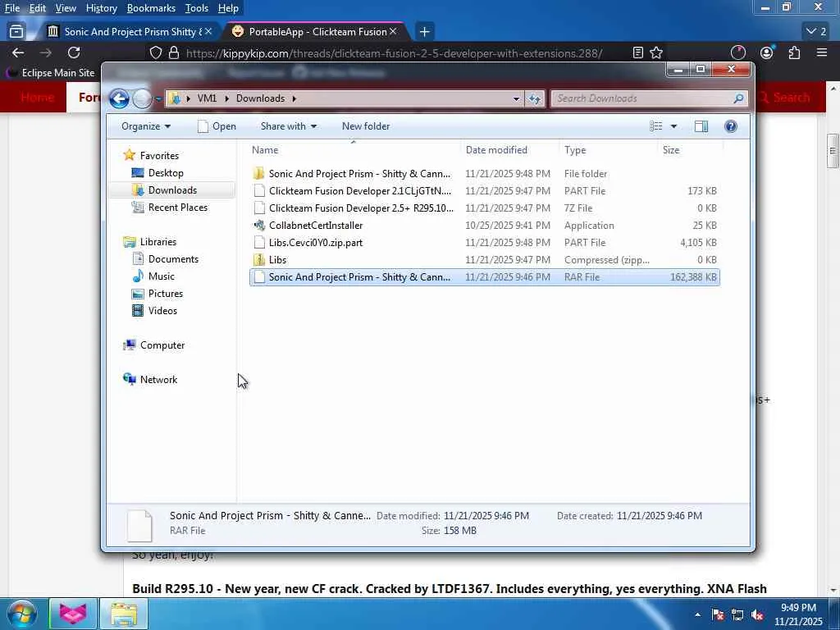Image resolution: width=840 pixels, height=630 pixels.
Task: Sort files by Size column
Action: (689, 150)
